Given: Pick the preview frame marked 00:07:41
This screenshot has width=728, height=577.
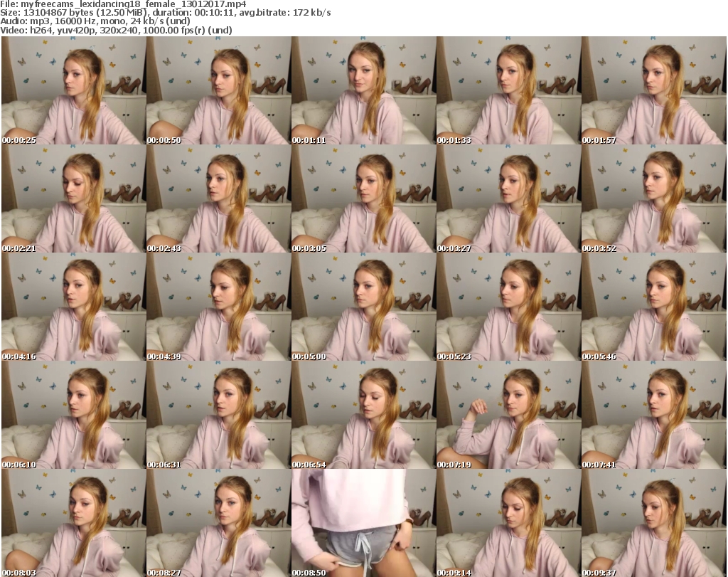Looking at the screenshot, I should [x=654, y=415].
